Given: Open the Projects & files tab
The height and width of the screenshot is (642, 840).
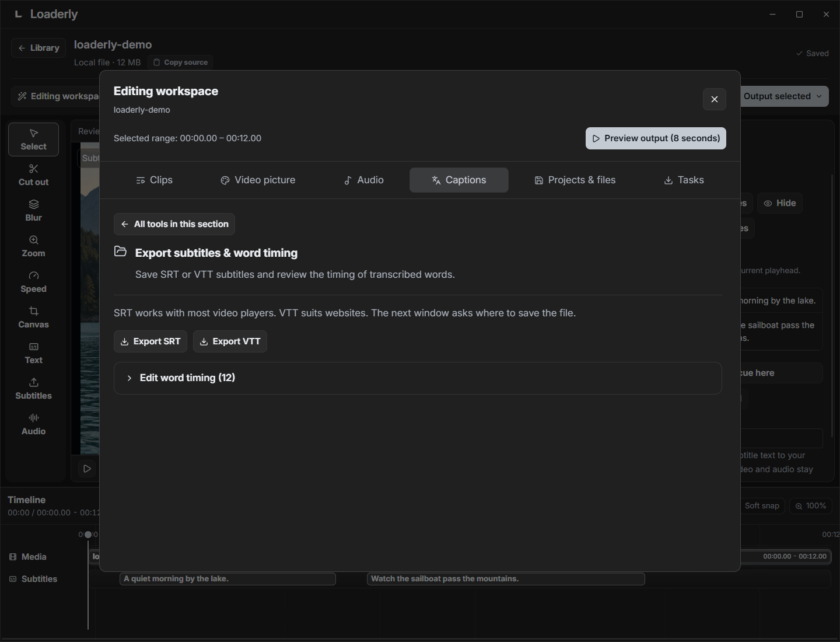Looking at the screenshot, I should coord(575,180).
